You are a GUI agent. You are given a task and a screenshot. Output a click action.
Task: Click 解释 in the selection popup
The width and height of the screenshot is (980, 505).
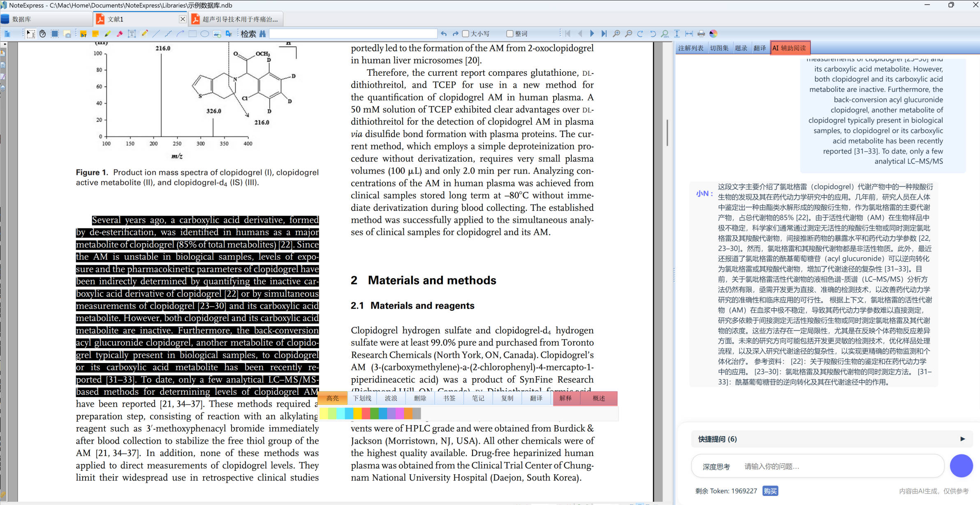tap(565, 398)
